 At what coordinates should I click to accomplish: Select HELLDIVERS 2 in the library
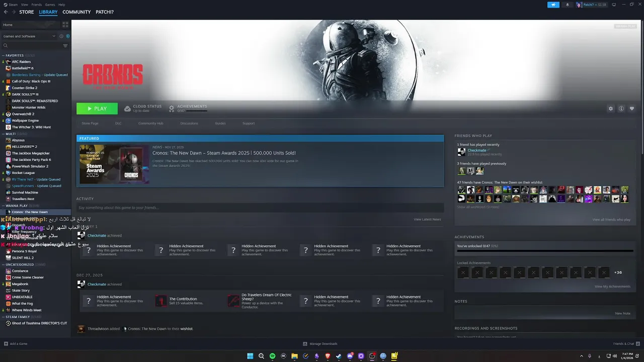(x=24, y=147)
